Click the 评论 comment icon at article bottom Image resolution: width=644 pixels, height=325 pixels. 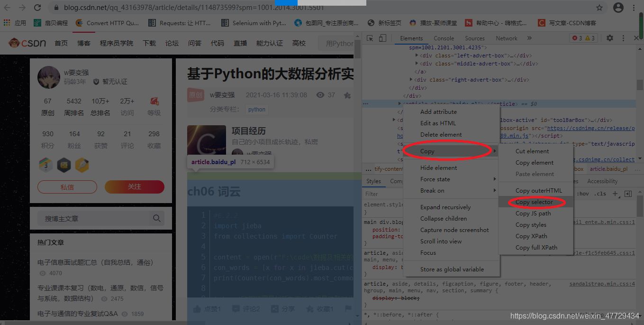[x=236, y=309]
